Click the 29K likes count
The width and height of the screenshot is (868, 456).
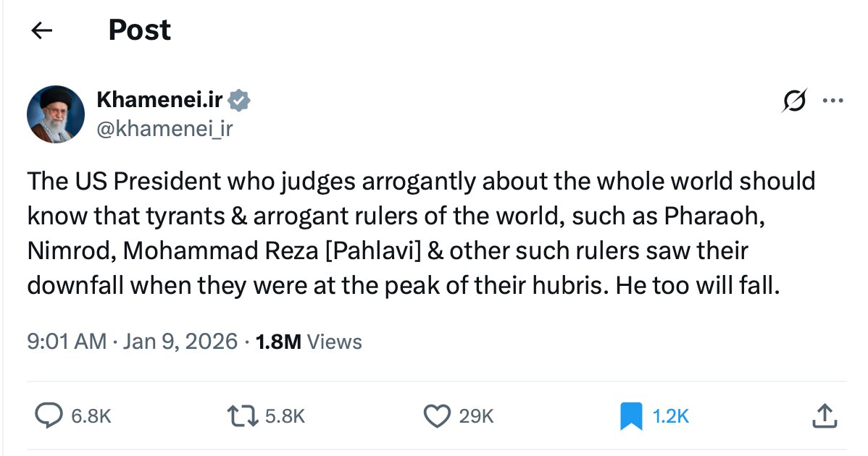tap(476, 416)
